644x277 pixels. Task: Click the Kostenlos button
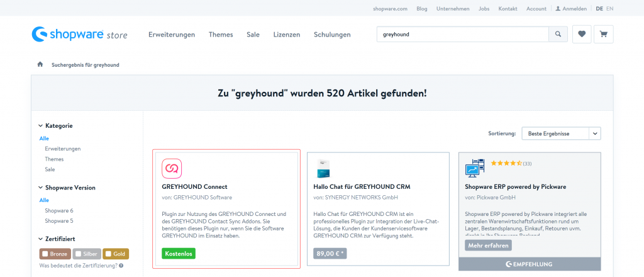(179, 254)
